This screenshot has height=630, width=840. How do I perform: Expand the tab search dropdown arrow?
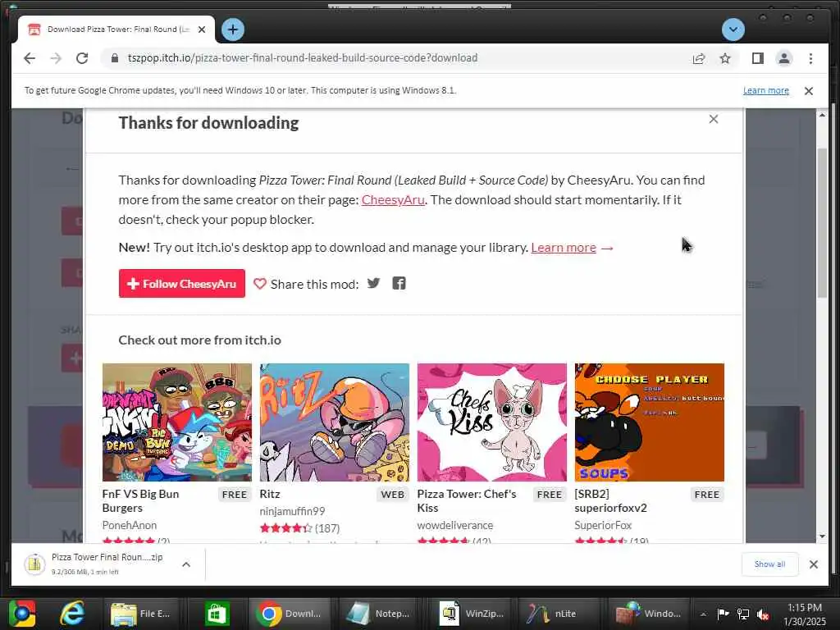pyautogui.click(x=733, y=30)
